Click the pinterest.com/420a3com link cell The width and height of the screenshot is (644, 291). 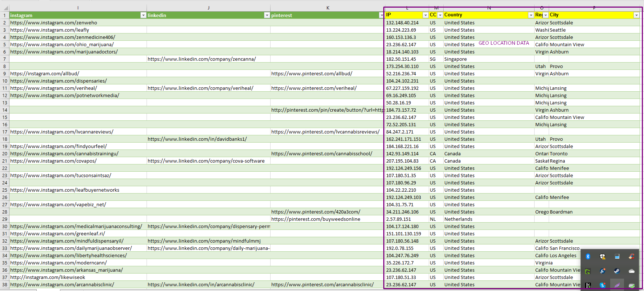(327, 212)
